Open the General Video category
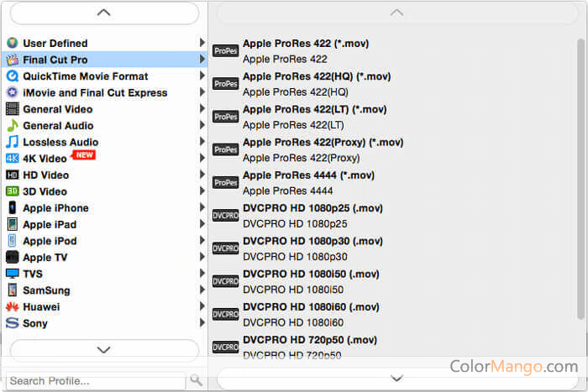588x392 pixels. (x=58, y=109)
